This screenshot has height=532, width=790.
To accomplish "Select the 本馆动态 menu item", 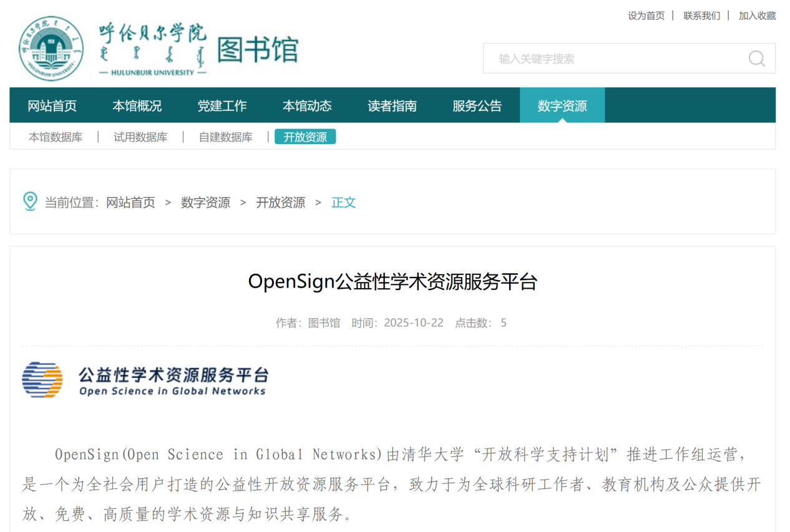I will click(307, 105).
